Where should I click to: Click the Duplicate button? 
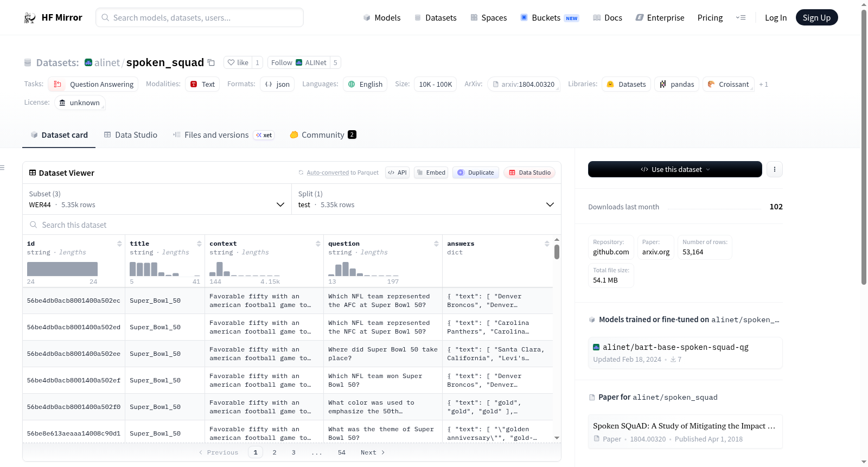[476, 172]
